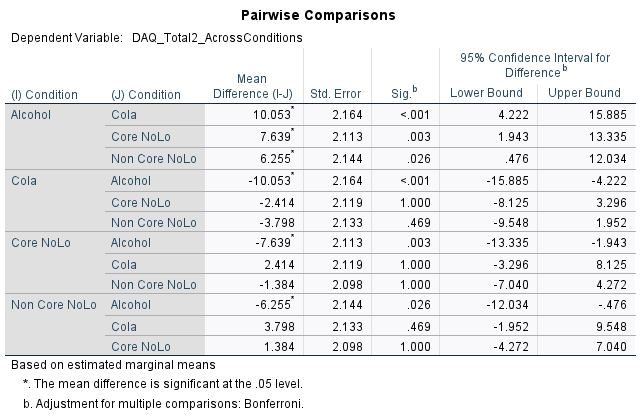Select the "Std. Error" column header
The image size is (643, 420).
point(335,94)
